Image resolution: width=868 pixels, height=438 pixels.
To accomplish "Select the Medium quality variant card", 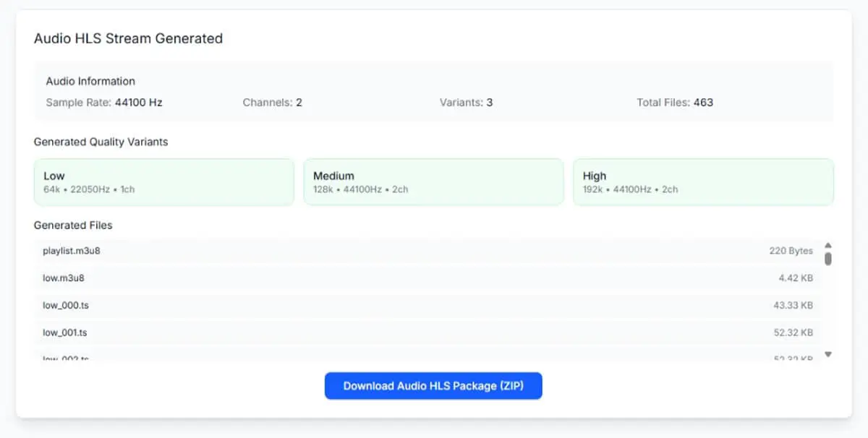I will click(x=433, y=182).
